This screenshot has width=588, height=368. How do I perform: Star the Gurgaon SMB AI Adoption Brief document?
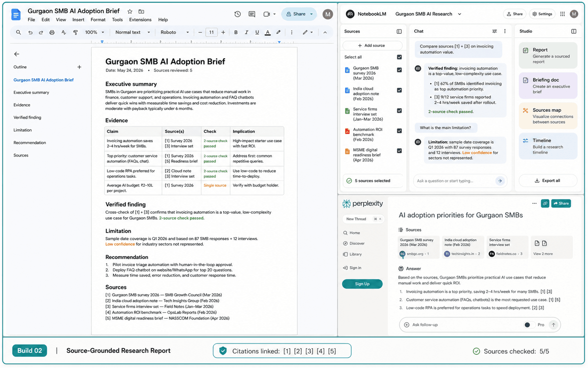click(x=130, y=11)
